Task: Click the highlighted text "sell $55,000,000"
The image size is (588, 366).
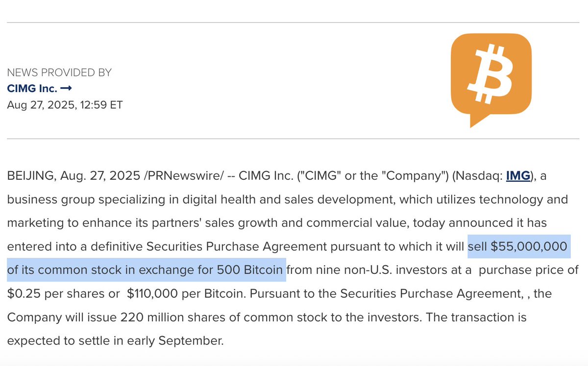Action: tap(517, 246)
